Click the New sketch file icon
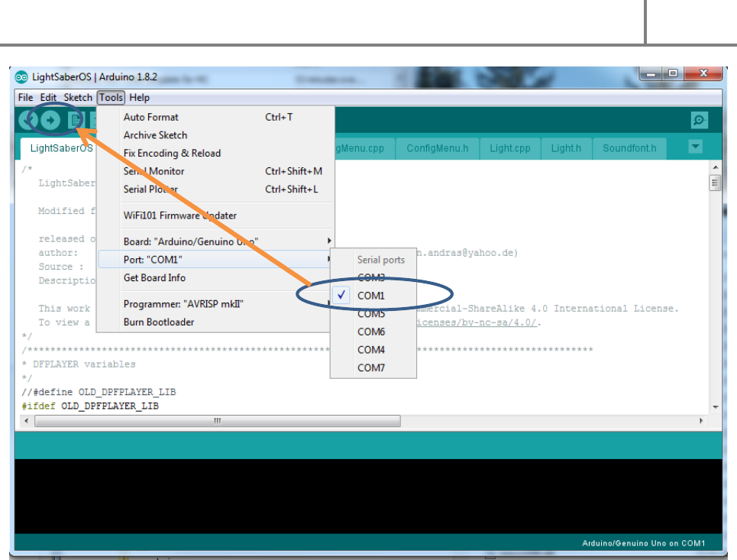 pyautogui.click(x=74, y=121)
